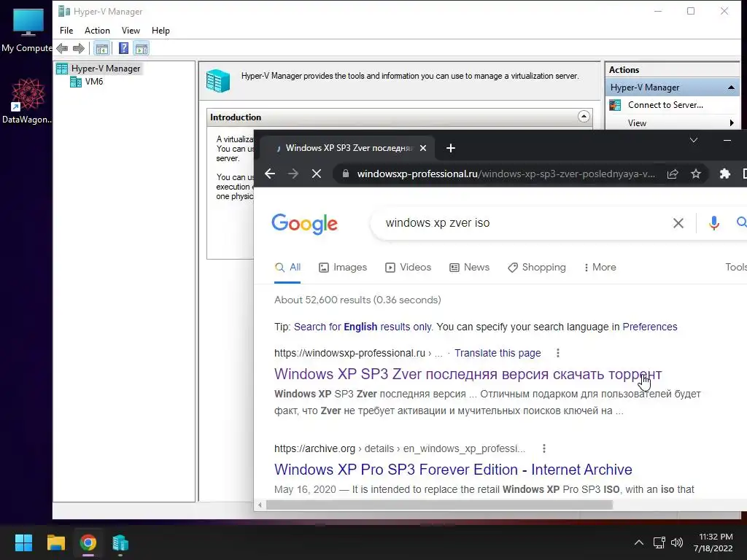Select the All search results tab
The width and height of the screenshot is (747, 560).
coord(287,268)
